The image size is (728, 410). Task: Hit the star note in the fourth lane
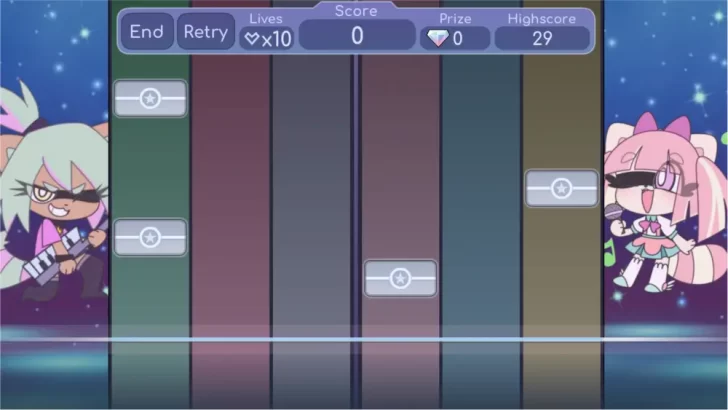point(400,278)
